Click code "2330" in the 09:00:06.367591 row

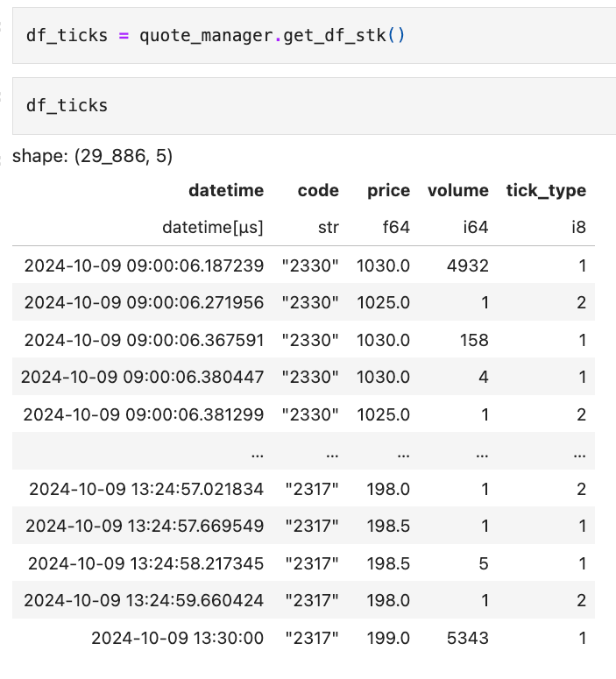point(310,340)
